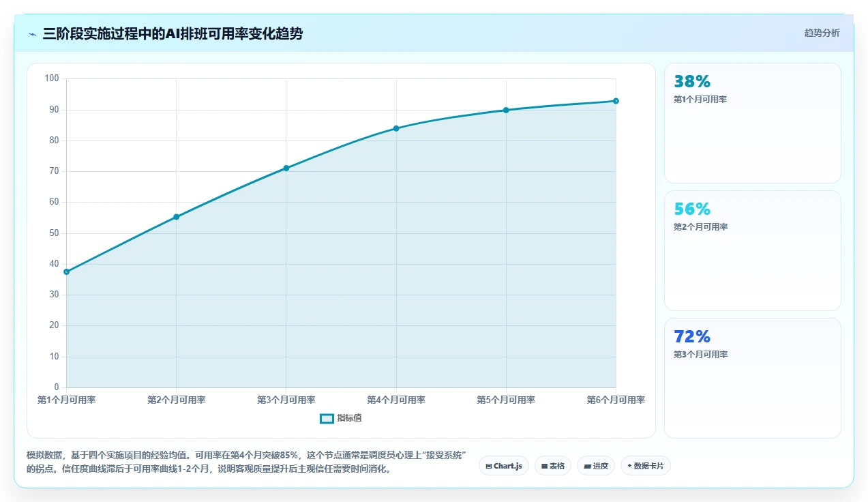Click the 第1个月可用率 label under 38%
The width and height of the screenshot is (868, 502).
click(700, 100)
